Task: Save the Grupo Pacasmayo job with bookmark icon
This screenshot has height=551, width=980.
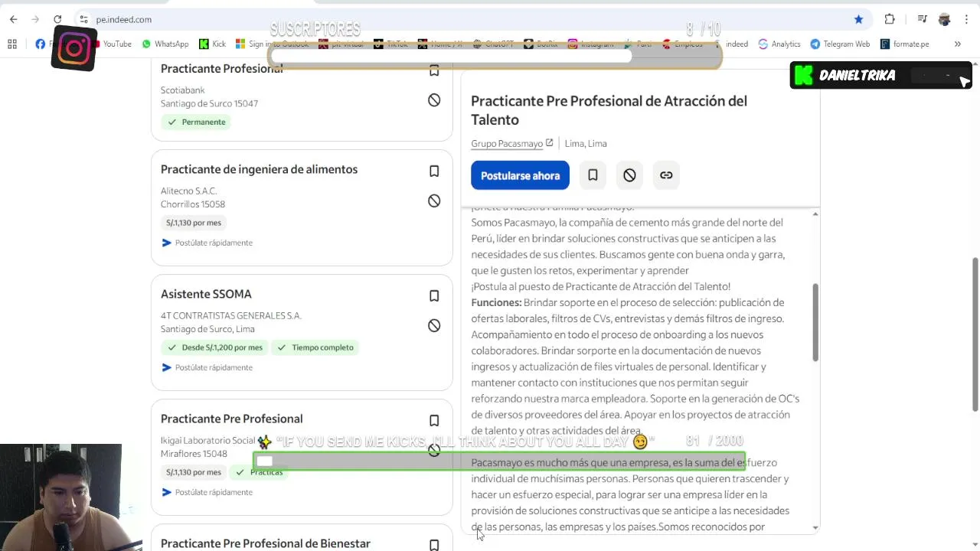Action: tap(593, 175)
